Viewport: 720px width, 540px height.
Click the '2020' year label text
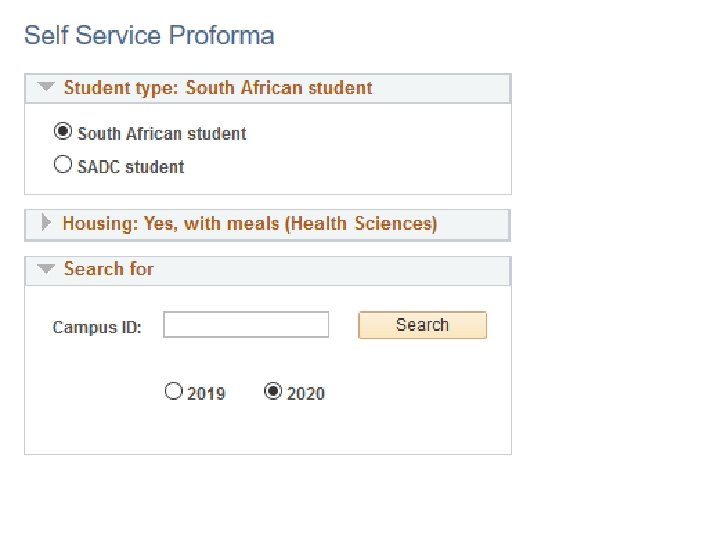[x=306, y=394]
